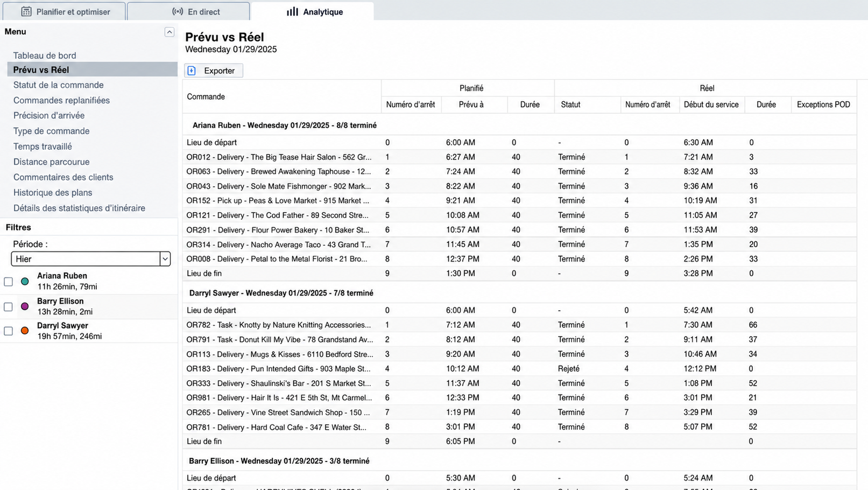
Task: Select the Ariana Ruben 8/8 terminé group header
Action: click(285, 125)
